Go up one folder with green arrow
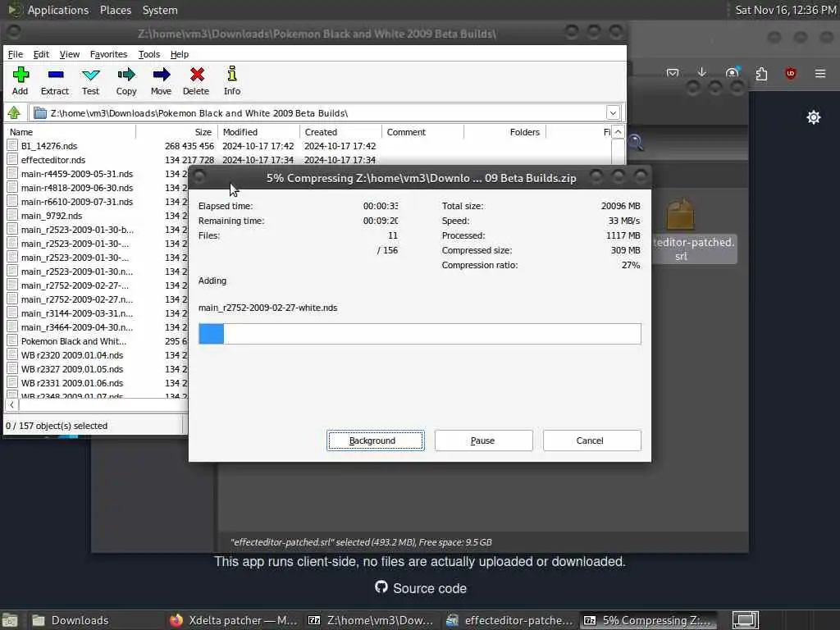The width and height of the screenshot is (840, 630). 14,112
